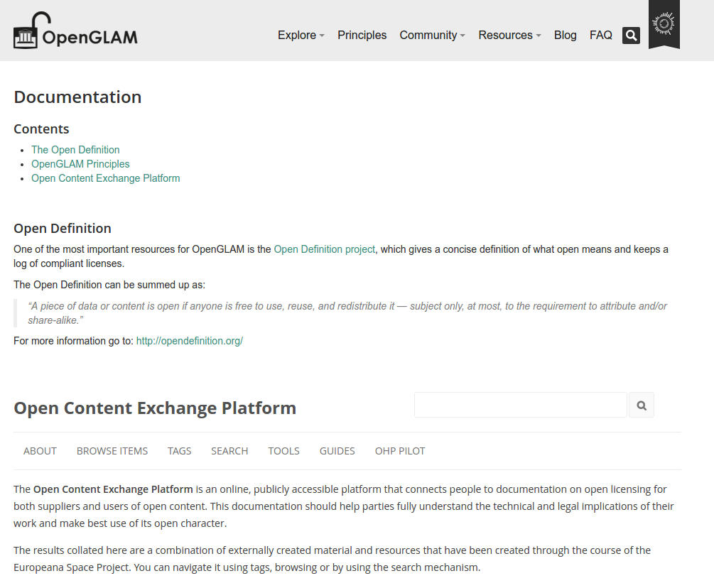Select the OHP PILOT tab
Image resolution: width=714 pixels, height=588 pixels.
[x=400, y=451]
